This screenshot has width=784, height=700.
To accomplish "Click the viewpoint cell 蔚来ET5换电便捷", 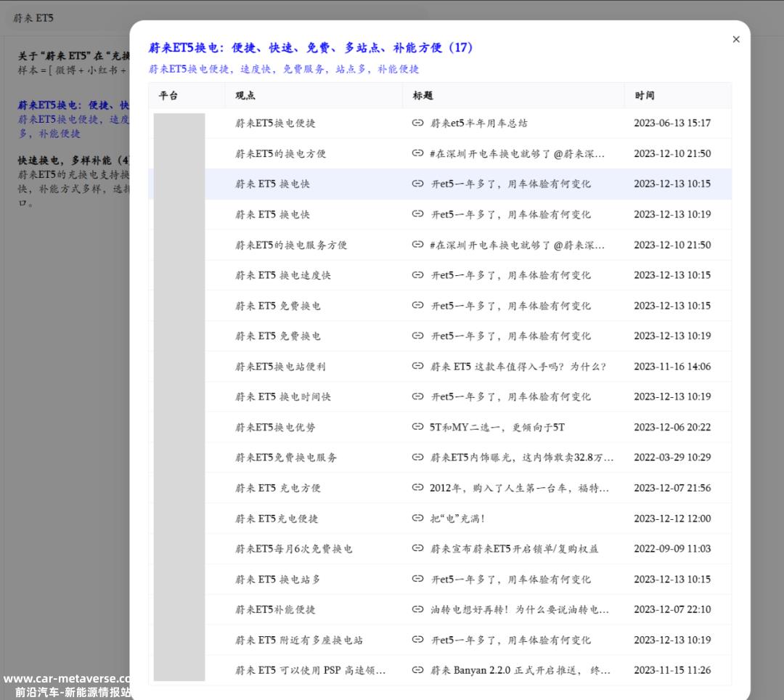I will 275,123.
